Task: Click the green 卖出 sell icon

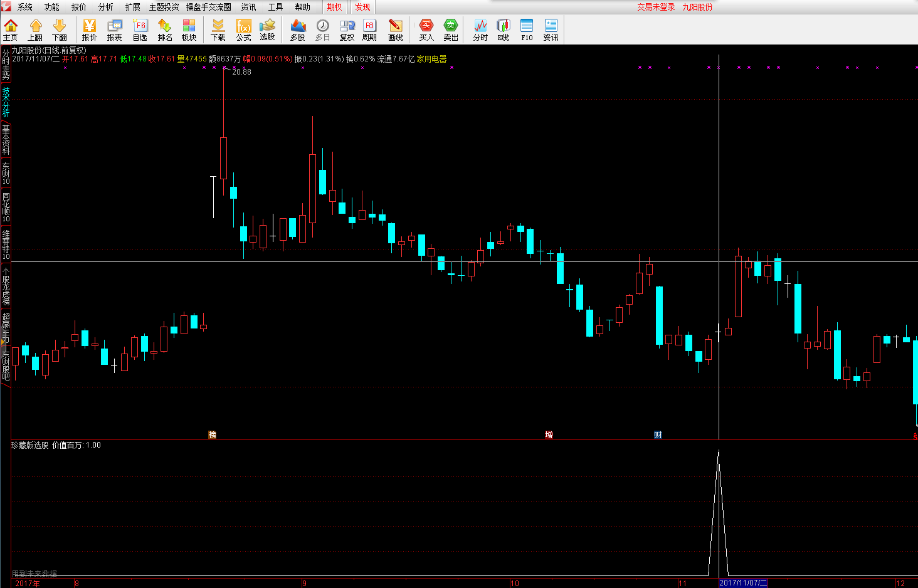Action: click(x=451, y=29)
